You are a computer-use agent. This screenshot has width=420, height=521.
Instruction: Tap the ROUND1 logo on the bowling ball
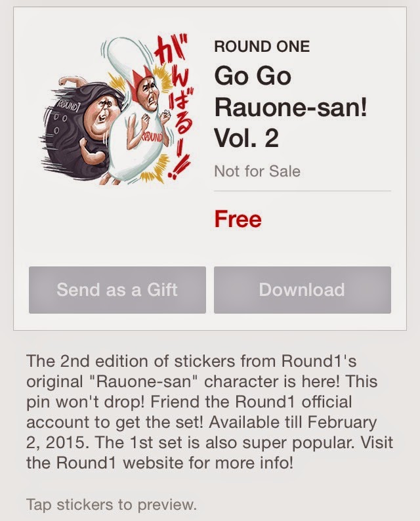(68, 104)
